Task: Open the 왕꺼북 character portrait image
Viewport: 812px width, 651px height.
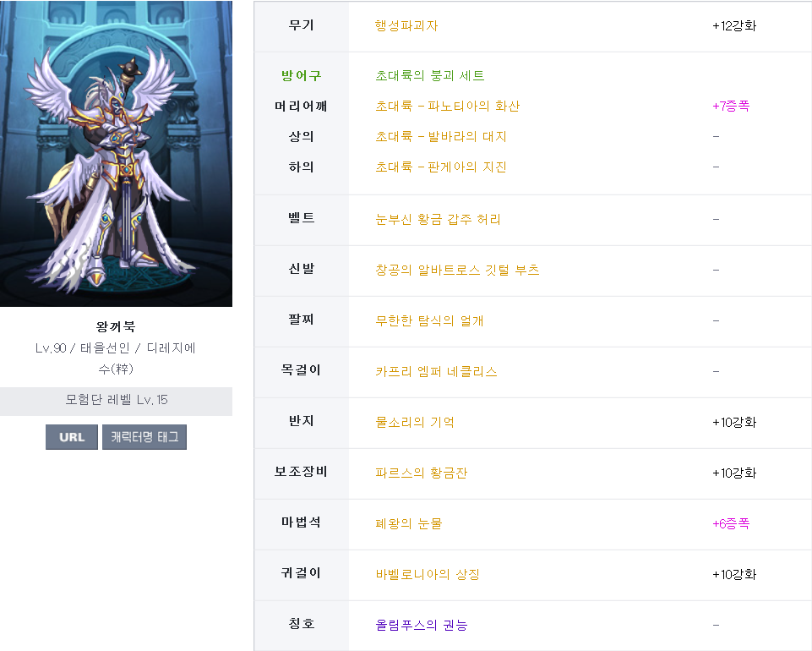Action: pos(116,153)
